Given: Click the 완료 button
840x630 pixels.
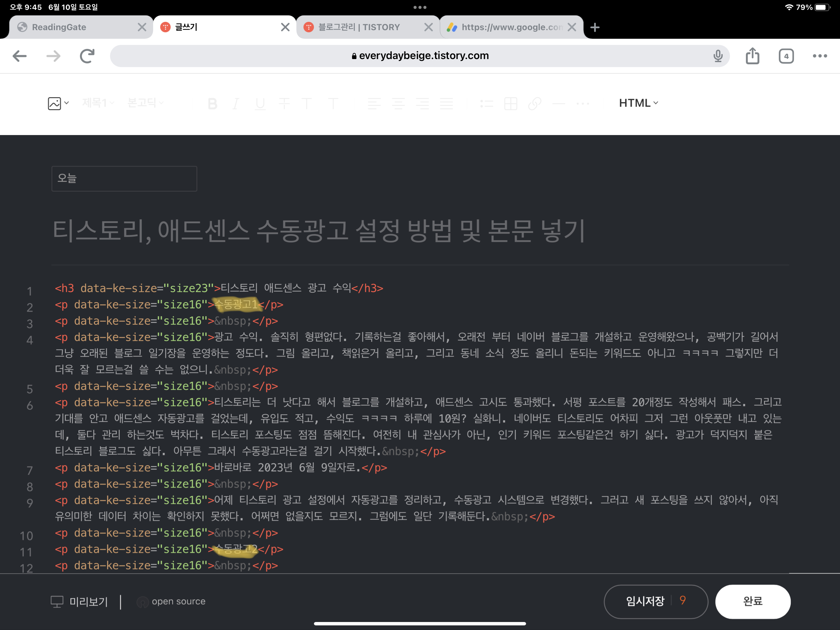Looking at the screenshot, I should tap(752, 601).
